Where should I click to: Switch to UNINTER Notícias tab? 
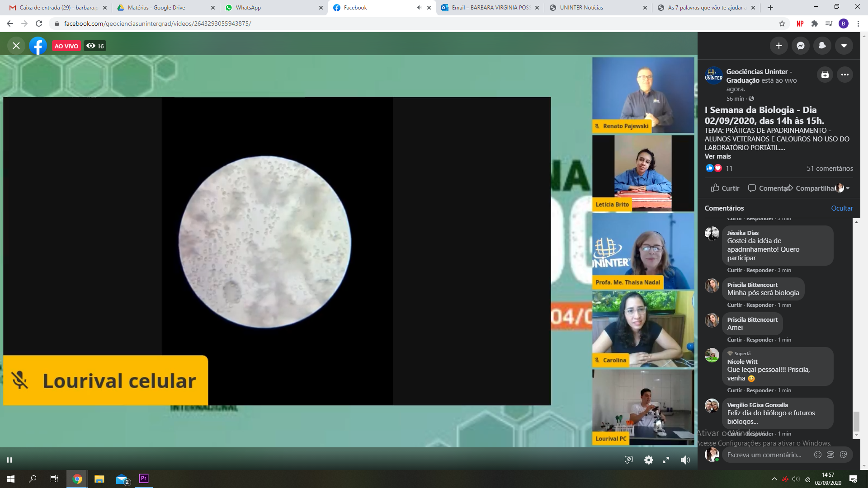tap(581, 8)
